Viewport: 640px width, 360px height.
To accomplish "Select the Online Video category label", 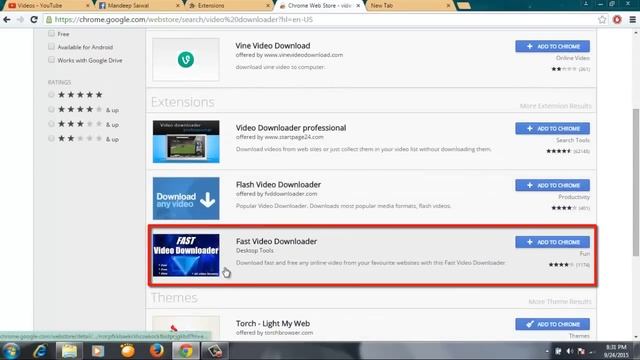I will pos(573,58).
